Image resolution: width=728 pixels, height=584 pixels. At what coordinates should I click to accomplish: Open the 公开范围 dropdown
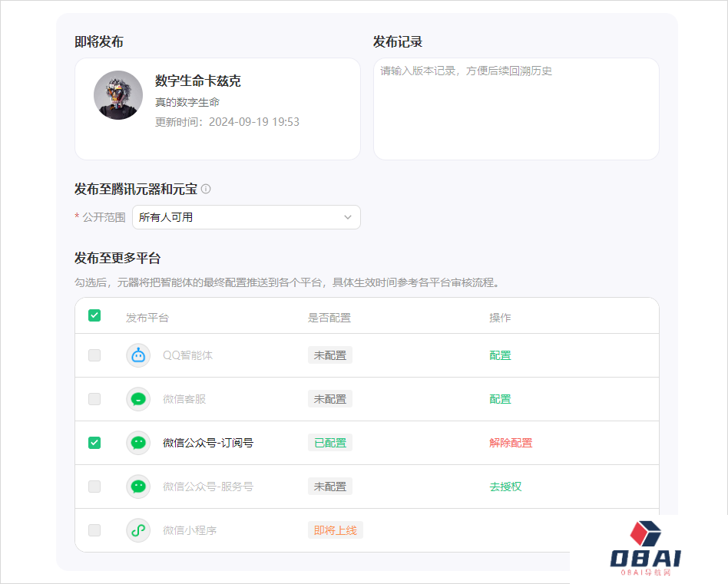246,217
